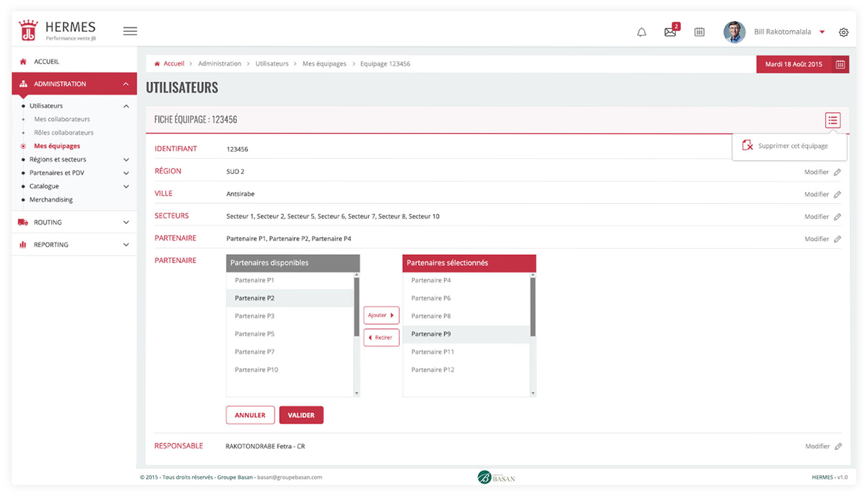Click the Groupe Basan footer logo
The height and width of the screenshot is (496, 868).
[x=496, y=477]
